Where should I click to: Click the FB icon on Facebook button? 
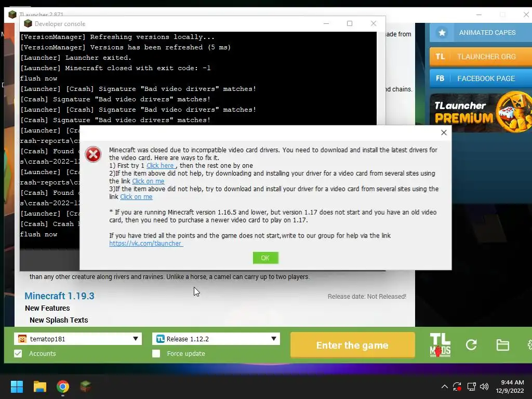coord(440,78)
